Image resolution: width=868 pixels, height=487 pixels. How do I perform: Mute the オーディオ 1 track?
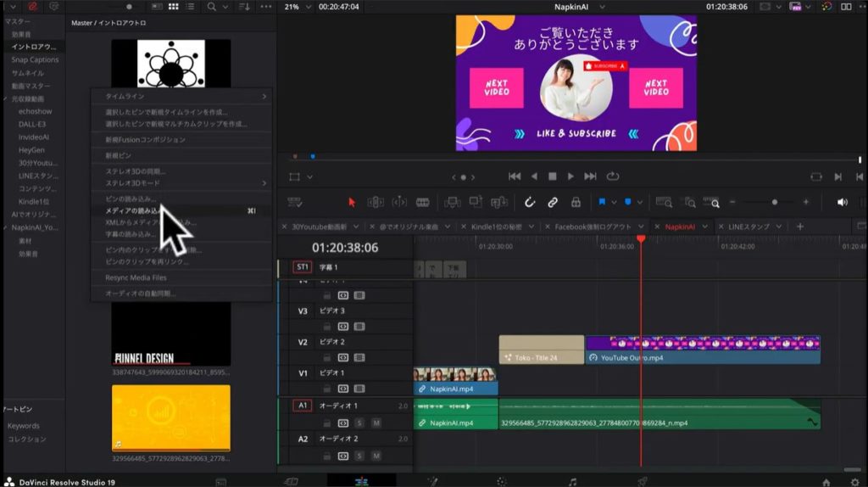click(376, 423)
